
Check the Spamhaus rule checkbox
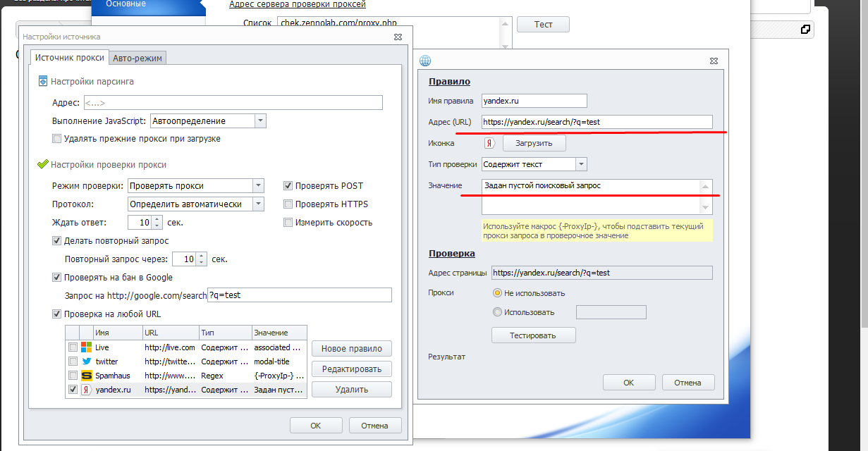[x=73, y=376]
